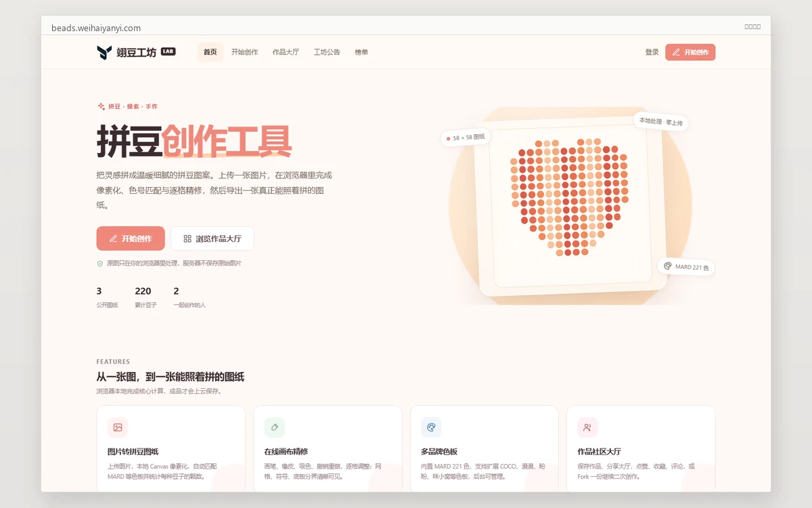Click the pencil icon in the hero 开始创作 button
The height and width of the screenshot is (508, 812).
coord(114,238)
